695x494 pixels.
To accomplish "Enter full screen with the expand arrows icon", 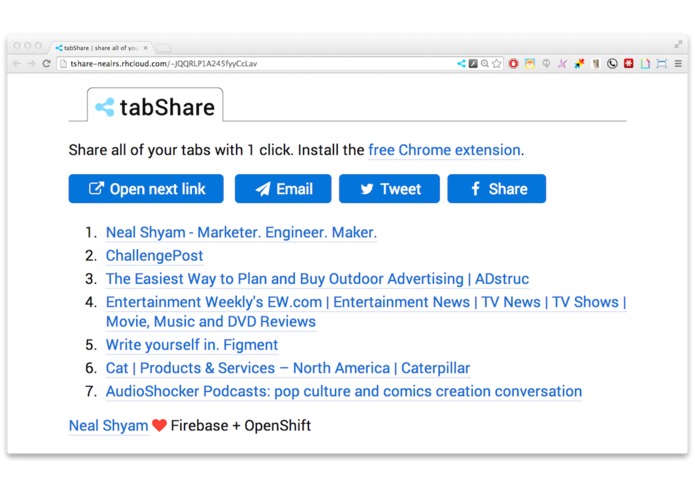I will (678, 44).
